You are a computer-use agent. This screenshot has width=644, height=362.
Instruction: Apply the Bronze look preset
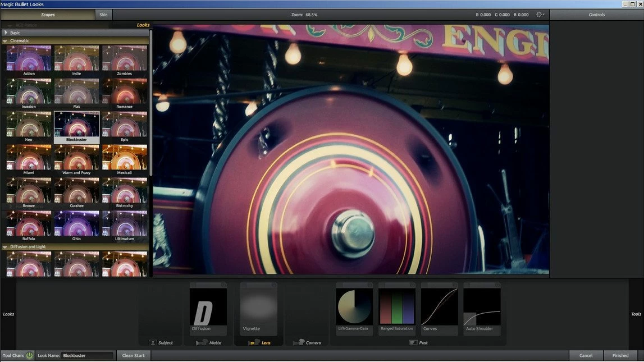point(29,193)
